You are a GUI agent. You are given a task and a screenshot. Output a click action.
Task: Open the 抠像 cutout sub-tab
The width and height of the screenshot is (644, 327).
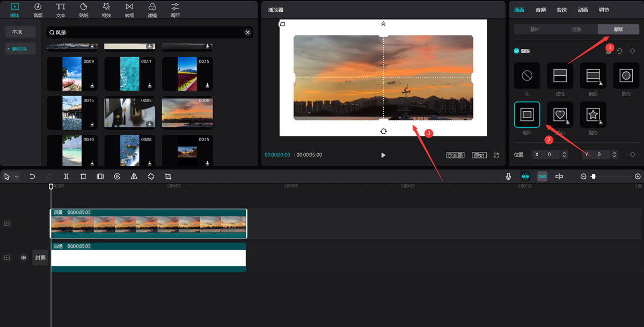click(576, 30)
